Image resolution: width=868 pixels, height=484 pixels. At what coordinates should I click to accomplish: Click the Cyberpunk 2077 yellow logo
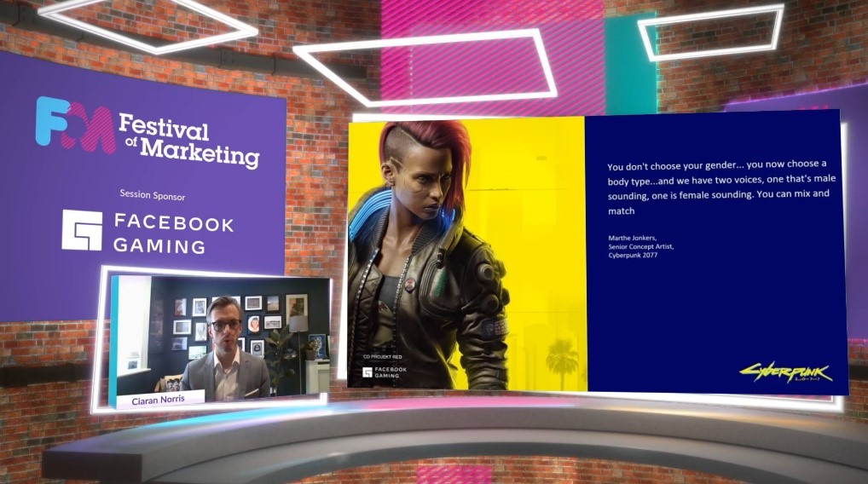point(785,373)
